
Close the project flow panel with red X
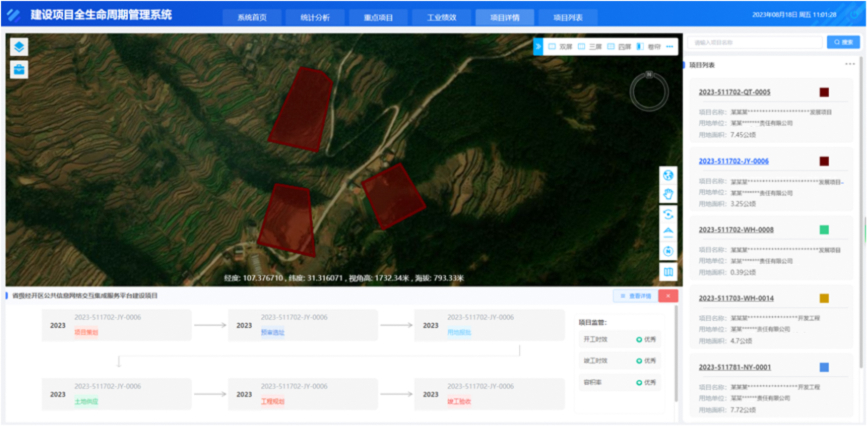pos(669,296)
